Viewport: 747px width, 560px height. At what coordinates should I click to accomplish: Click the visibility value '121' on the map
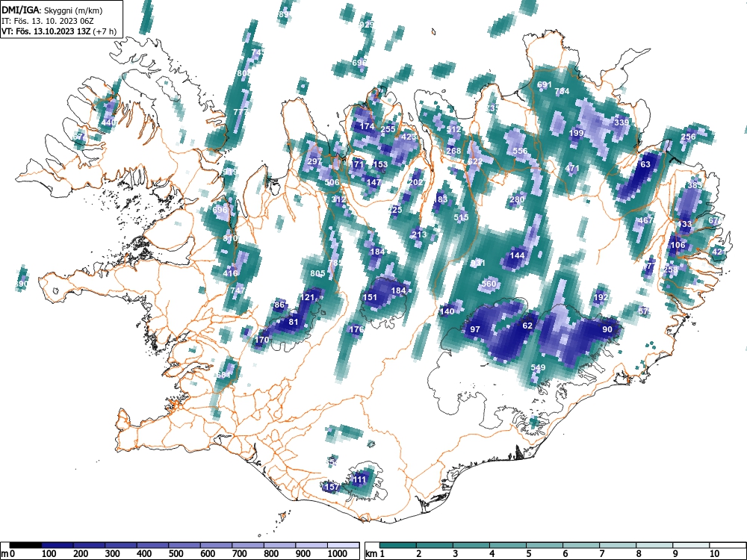click(308, 297)
